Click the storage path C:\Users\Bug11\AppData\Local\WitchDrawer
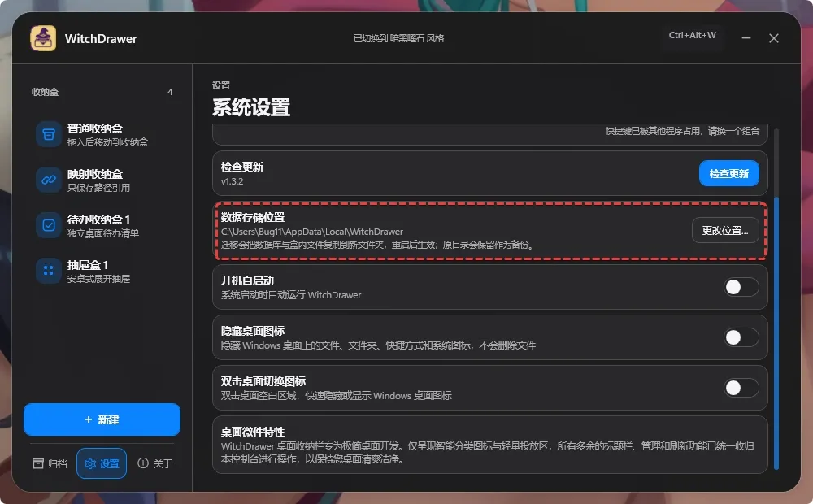The width and height of the screenshot is (813, 504). click(x=311, y=232)
